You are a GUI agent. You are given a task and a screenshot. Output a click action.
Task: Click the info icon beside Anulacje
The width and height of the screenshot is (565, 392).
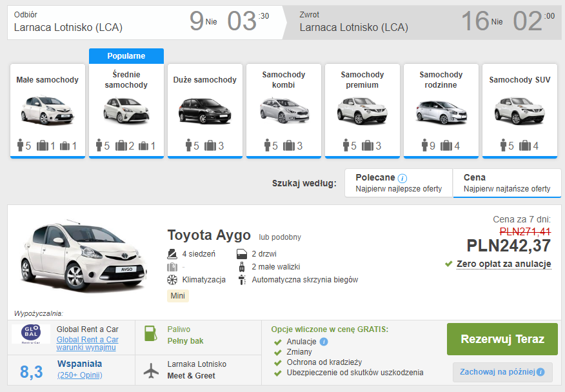324,342
